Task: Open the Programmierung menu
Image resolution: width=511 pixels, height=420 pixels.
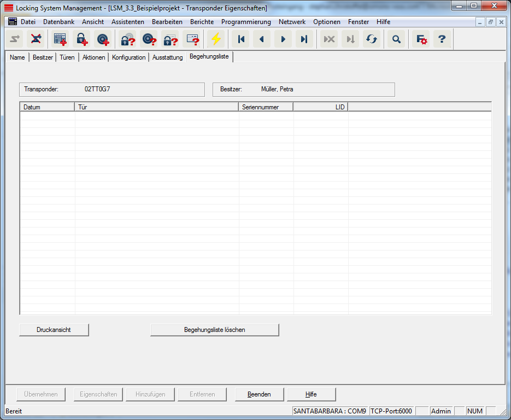Action: click(246, 22)
